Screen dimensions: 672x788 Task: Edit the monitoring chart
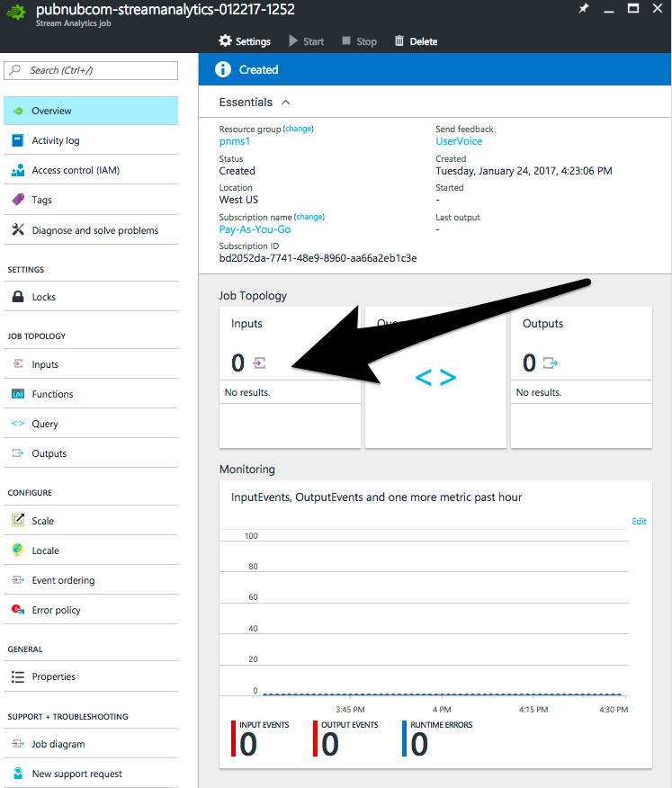639,521
